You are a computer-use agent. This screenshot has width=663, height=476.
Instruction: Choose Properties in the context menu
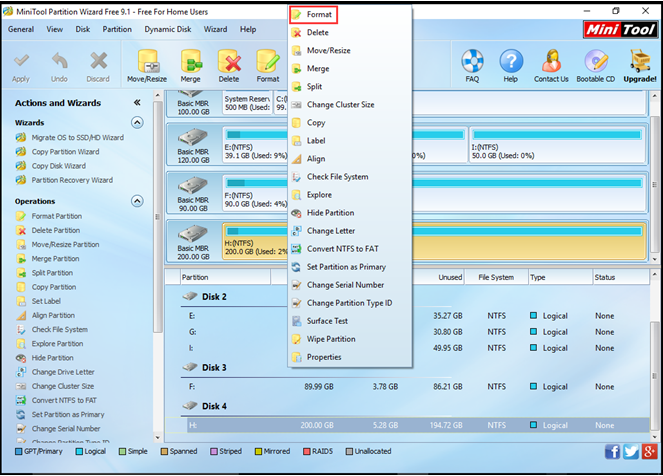click(x=350, y=357)
